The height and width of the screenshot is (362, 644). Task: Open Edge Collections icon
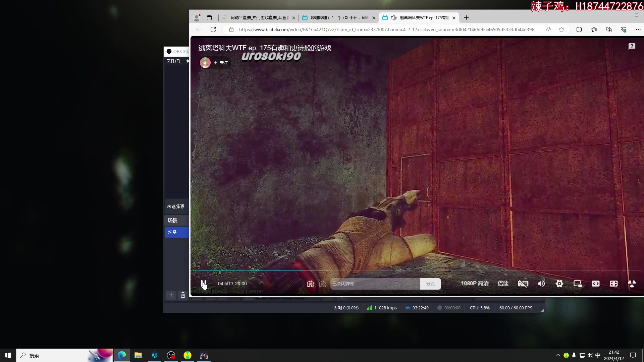click(x=609, y=29)
